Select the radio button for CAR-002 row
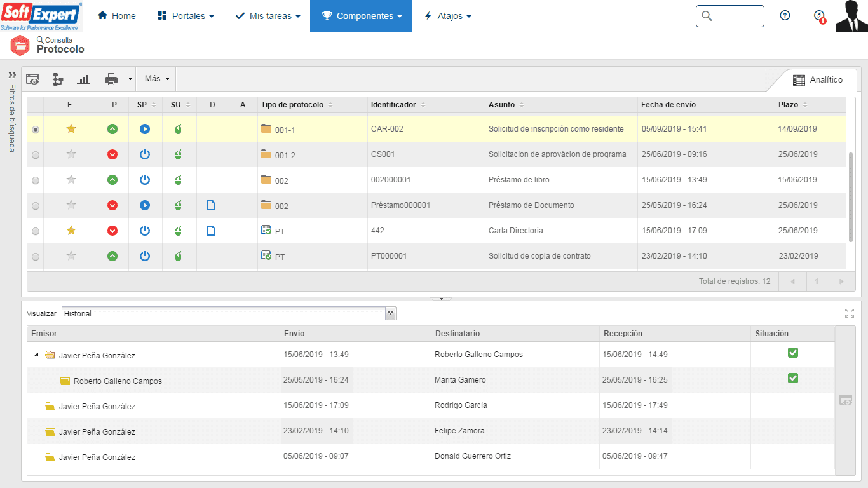The width and height of the screenshot is (868, 488). pos(36,129)
